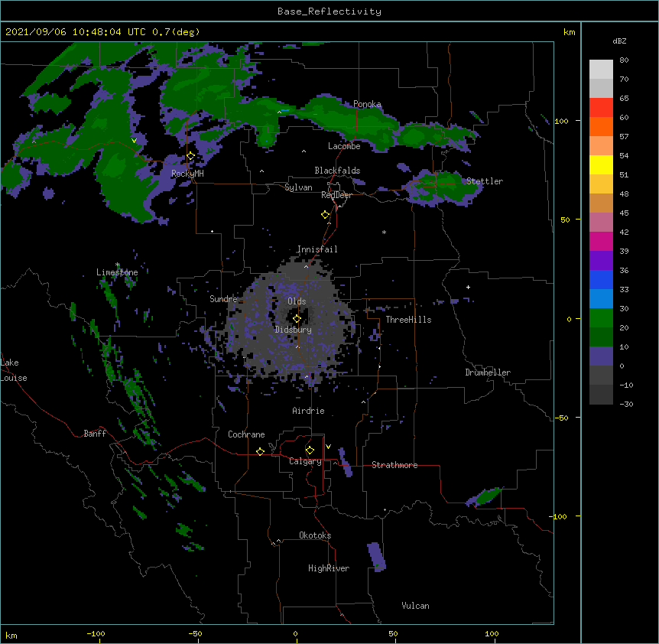Click the Lake Louise label
Viewport: 659px width, 644px height.
coord(14,370)
